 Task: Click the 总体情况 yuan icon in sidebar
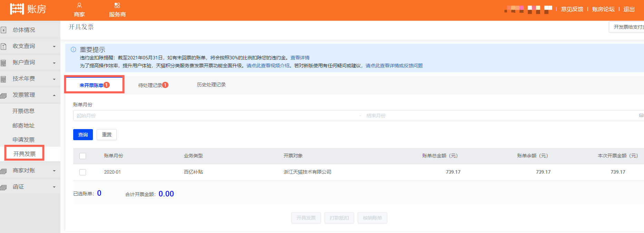(3, 30)
